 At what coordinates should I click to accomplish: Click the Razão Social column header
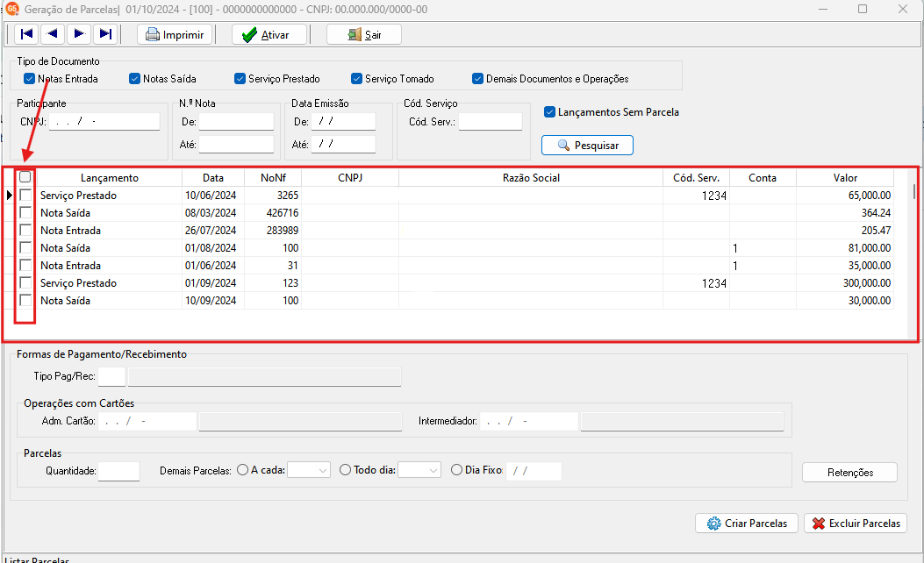pyautogui.click(x=531, y=178)
